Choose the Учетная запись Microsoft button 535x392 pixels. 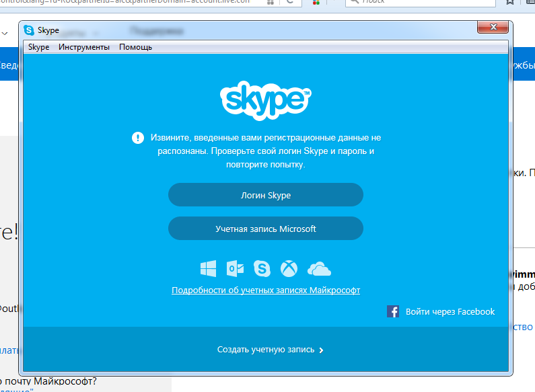pos(265,229)
